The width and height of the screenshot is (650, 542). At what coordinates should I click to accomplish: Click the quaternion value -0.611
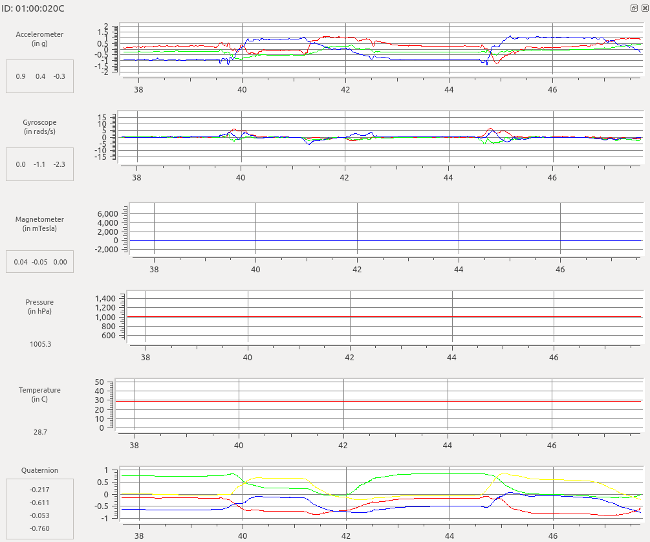40,502
